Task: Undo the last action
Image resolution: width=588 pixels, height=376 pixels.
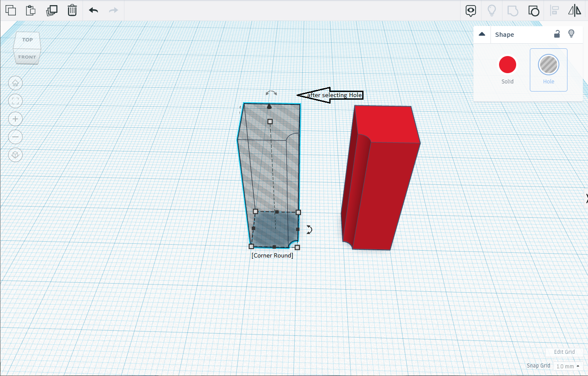Action: (93, 10)
